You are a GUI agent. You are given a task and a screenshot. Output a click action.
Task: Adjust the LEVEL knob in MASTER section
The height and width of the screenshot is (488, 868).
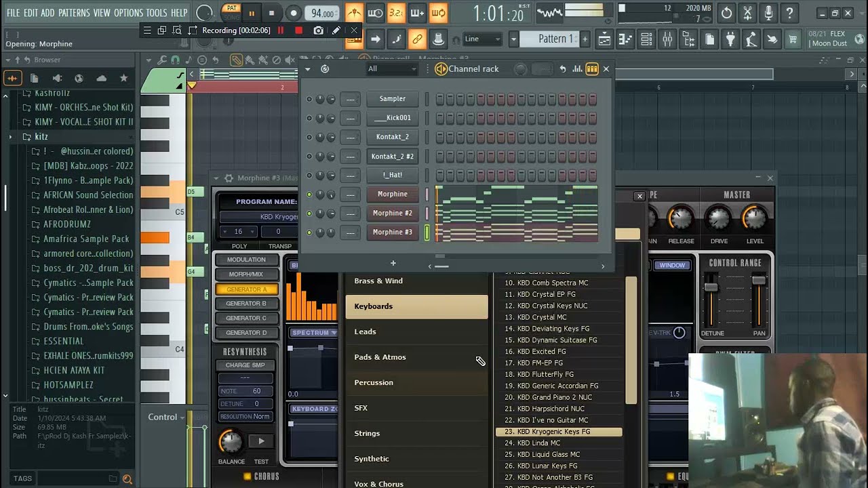(755, 218)
